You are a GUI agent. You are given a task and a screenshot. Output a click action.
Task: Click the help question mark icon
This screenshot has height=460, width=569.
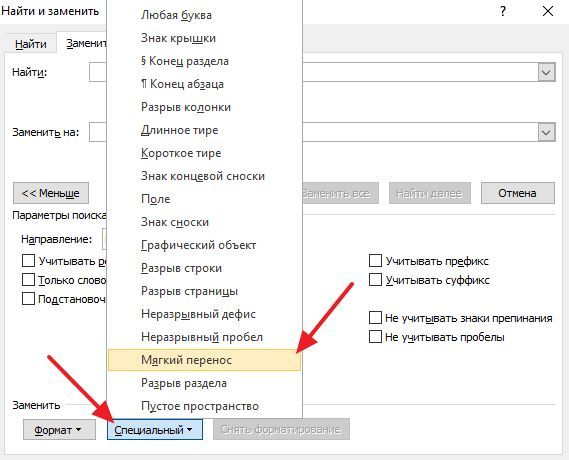(503, 12)
